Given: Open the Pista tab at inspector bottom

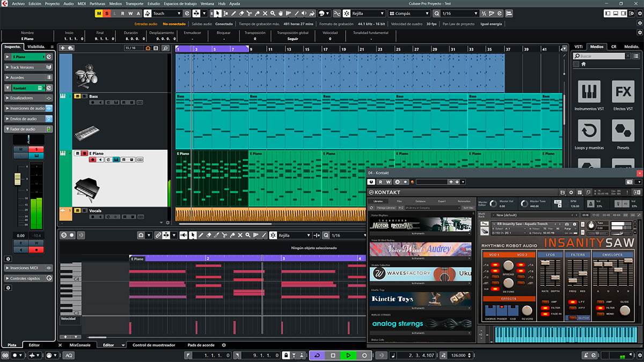Looking at the screenshot, I should point(12,345).
